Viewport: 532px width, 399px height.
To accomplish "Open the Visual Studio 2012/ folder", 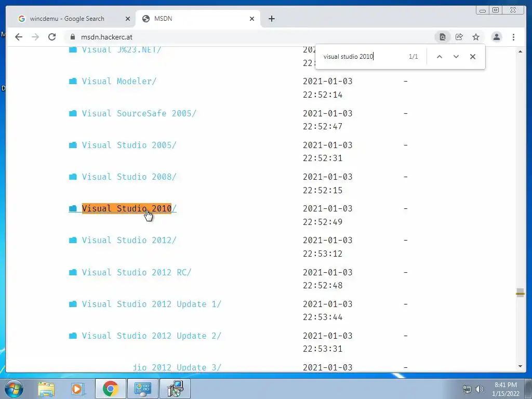I will pos(129,240).
